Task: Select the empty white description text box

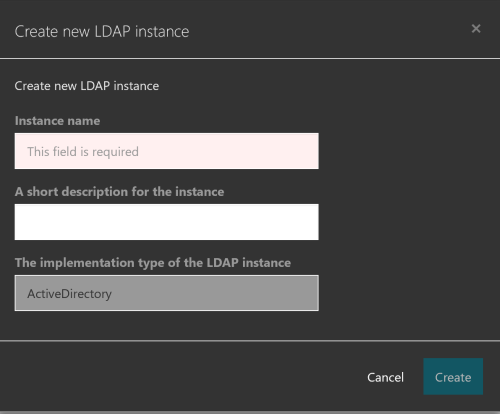Action: point(167,222)
